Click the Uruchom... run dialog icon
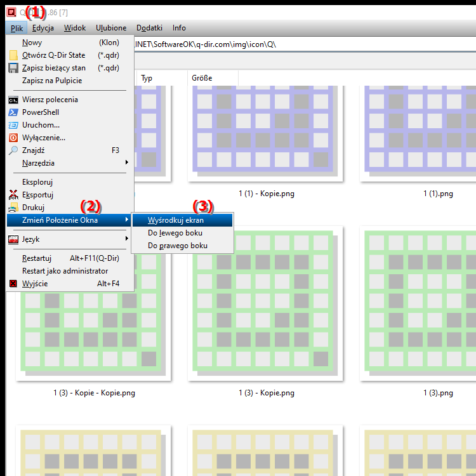This screenshot has width=476, height=476. tap(13, 125)
